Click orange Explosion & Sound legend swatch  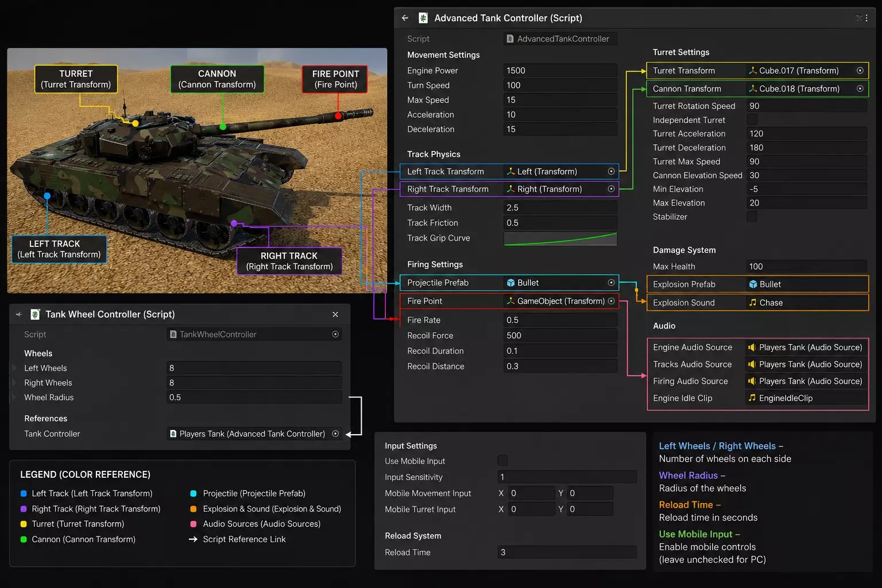point(193,509)
